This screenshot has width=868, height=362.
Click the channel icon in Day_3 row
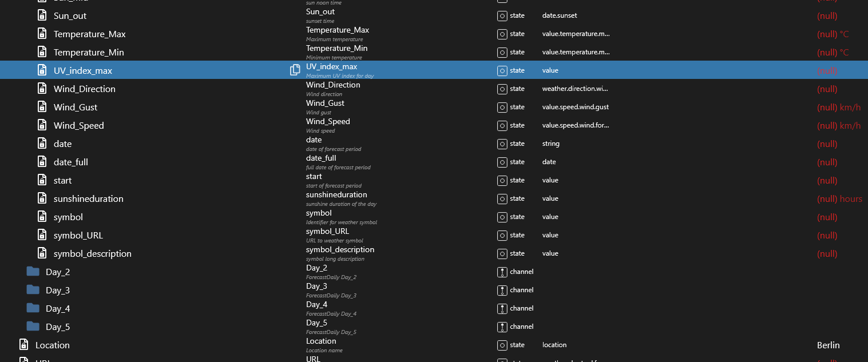[x=502, y=290]
